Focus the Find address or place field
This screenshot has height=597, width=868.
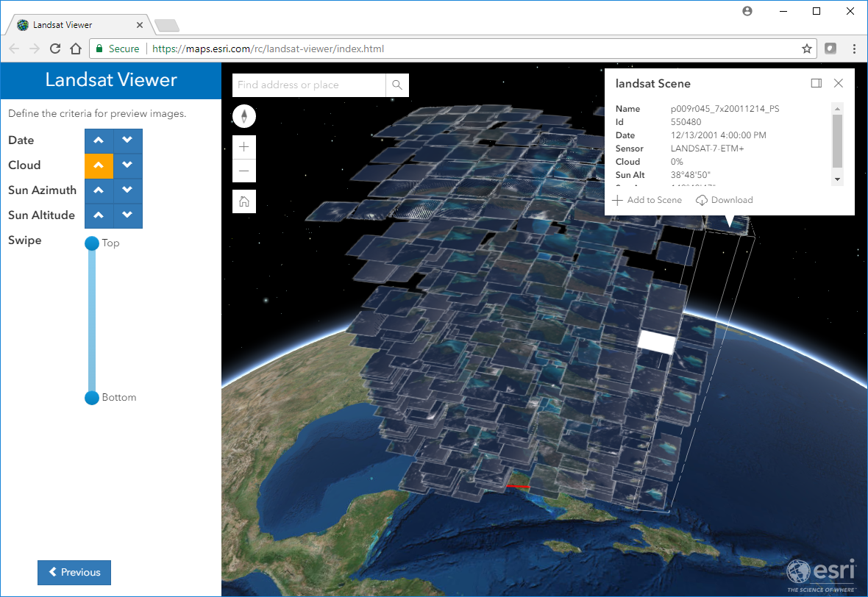point(309,85)
